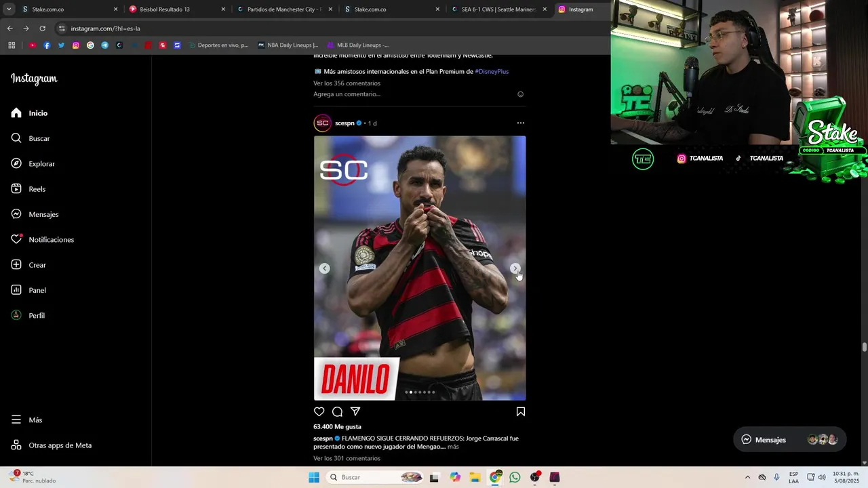Like the scespn Danilo post
Screen dimensions: 868x488
pos(319,411)
